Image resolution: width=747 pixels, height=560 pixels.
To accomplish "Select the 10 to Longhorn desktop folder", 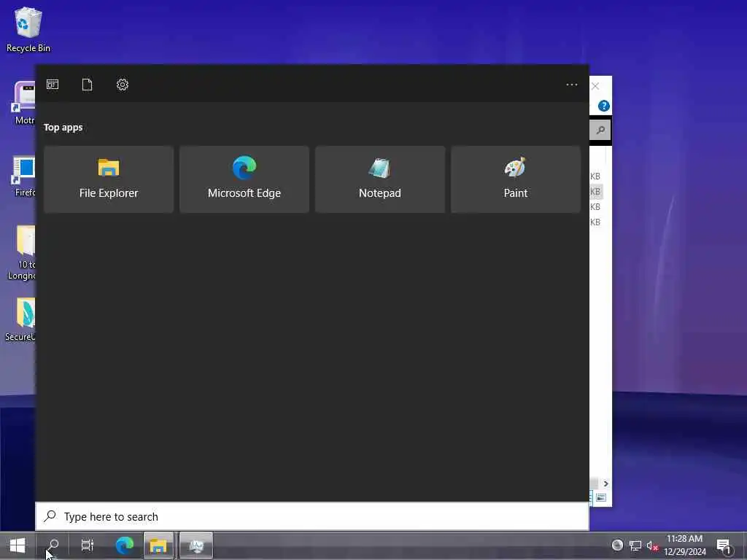I will pos(21,252).
